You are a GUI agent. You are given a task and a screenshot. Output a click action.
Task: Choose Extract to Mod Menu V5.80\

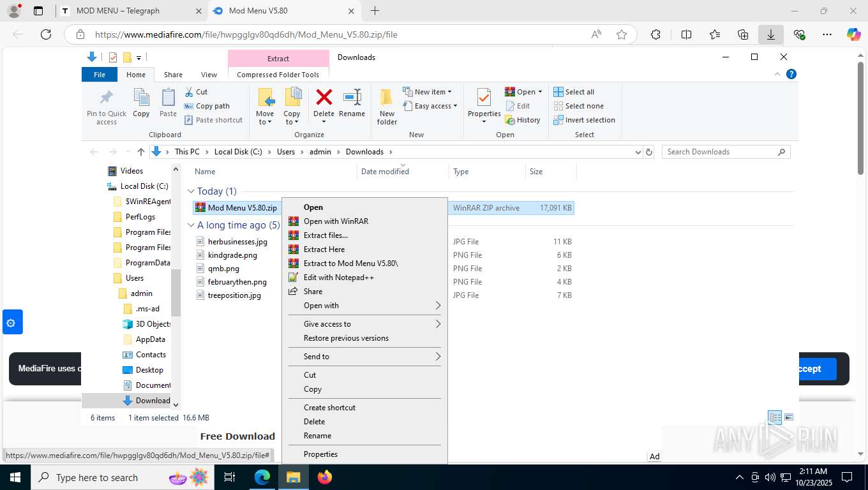point(364,264)
